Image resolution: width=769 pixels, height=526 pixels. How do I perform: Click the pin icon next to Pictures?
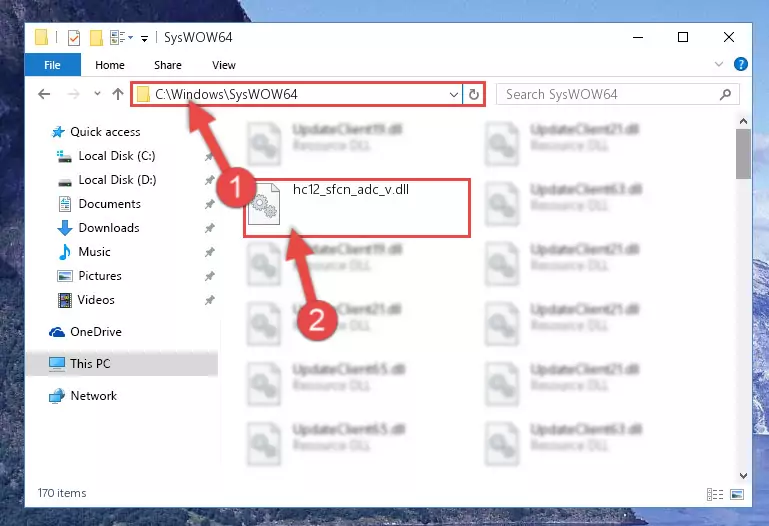point(210,276)
